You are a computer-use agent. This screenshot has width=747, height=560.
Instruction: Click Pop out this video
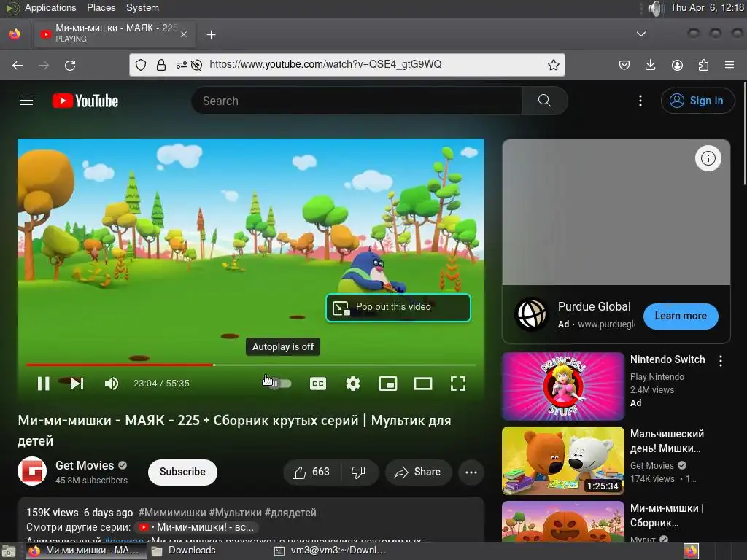[x=398, y=308]
